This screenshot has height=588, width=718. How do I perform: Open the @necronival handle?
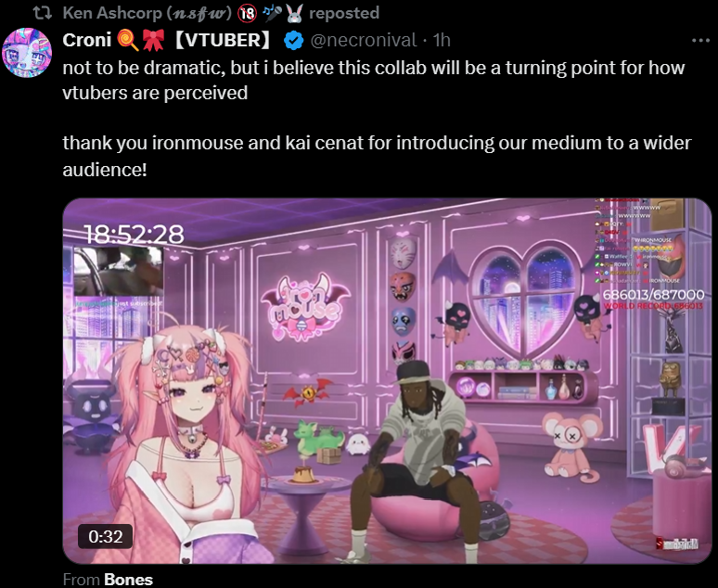point(364,40)
